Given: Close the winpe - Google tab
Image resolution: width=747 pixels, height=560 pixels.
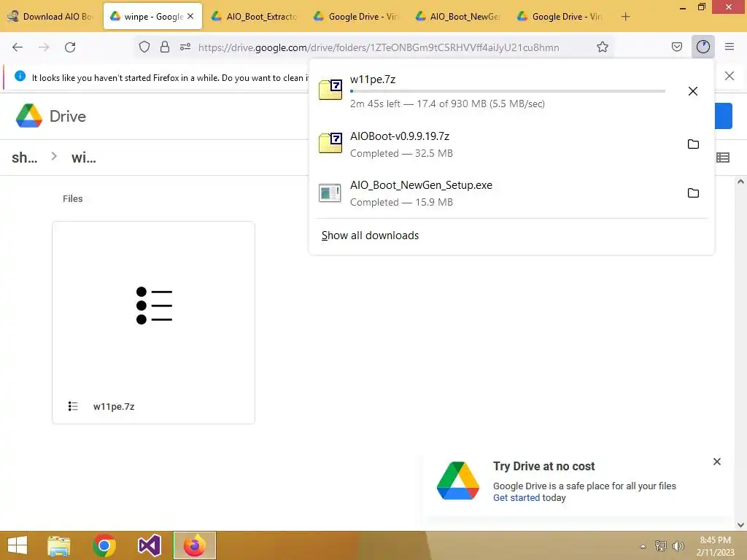Looking at the screenshot, I should tap(190, 16).
